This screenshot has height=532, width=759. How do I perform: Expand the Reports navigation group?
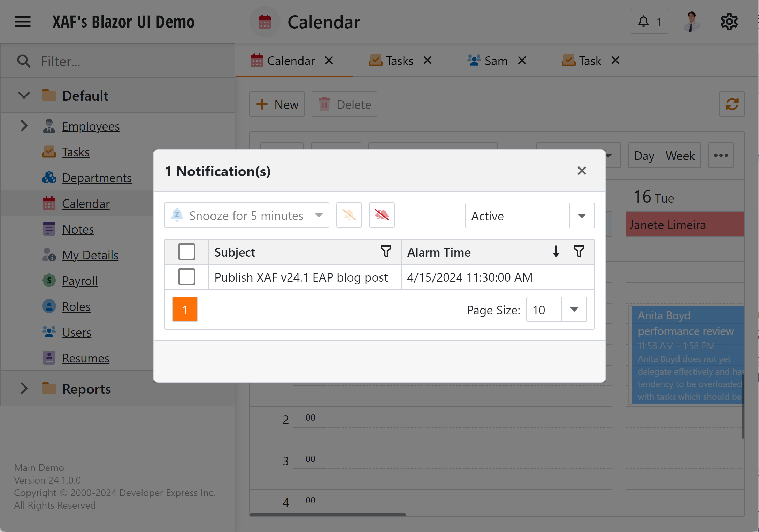[x=24, y=389]
